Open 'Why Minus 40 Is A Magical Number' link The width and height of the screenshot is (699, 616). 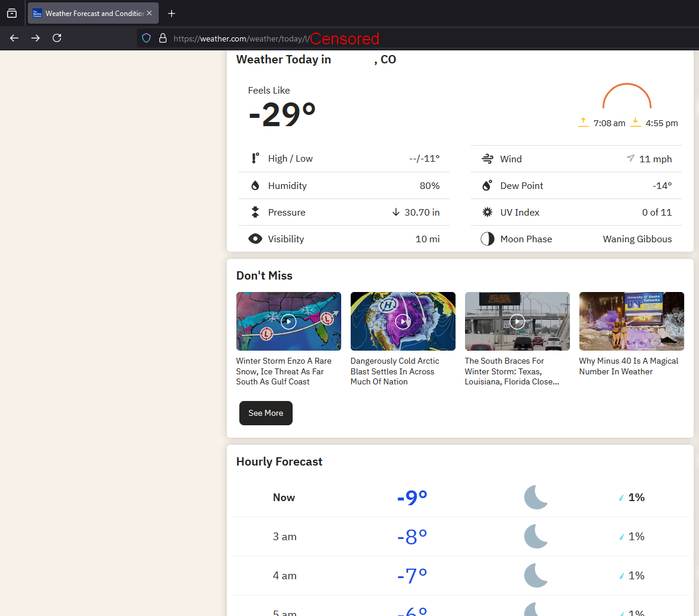coord(629,366)
